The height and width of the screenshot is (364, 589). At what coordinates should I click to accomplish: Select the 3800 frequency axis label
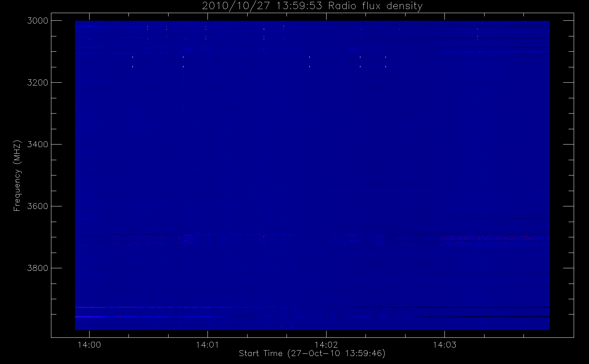coord(38,268)
